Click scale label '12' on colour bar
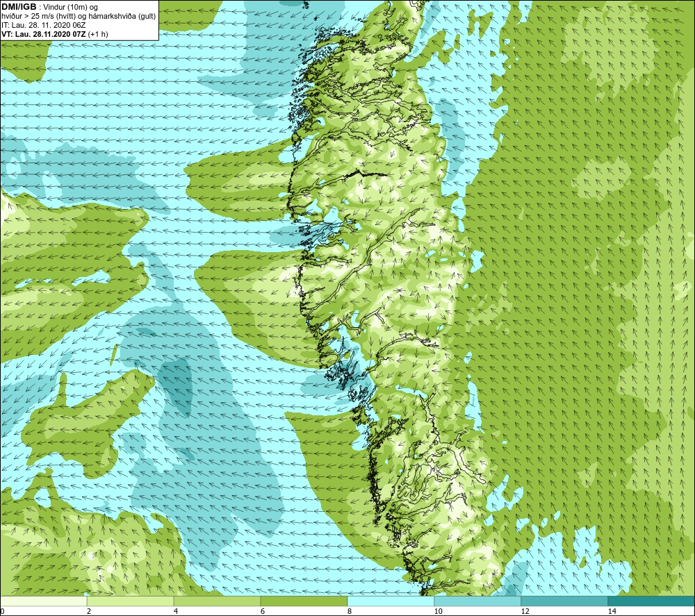 coord(525,611)
